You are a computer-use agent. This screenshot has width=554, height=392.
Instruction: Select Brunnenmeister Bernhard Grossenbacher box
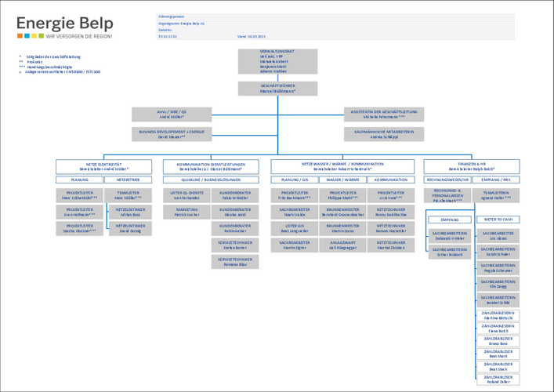[342, 212]
